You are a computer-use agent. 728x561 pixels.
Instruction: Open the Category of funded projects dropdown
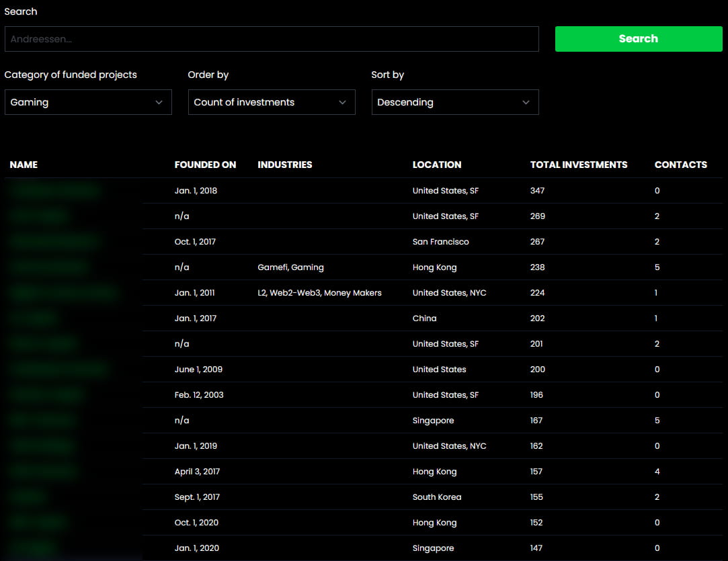coord(88,102)
